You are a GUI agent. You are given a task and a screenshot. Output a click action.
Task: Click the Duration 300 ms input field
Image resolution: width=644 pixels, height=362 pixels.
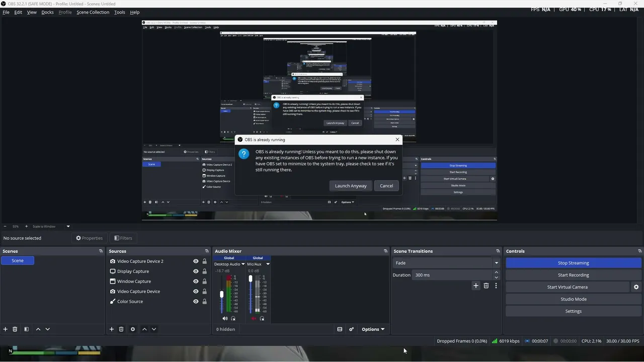point(453,275)
